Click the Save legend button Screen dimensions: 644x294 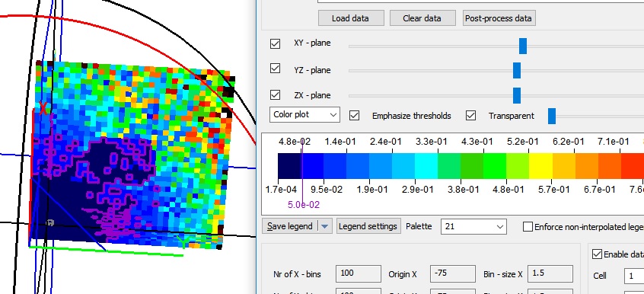pos(290,226)
